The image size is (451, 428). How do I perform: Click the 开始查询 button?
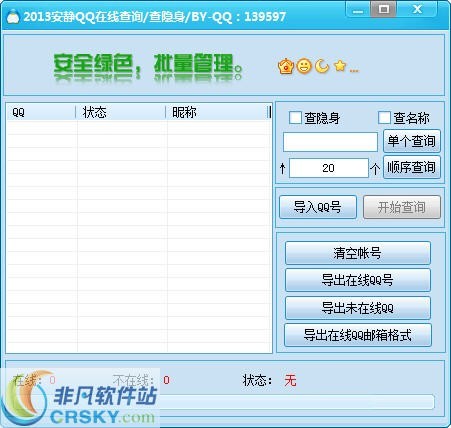[402, 207]
